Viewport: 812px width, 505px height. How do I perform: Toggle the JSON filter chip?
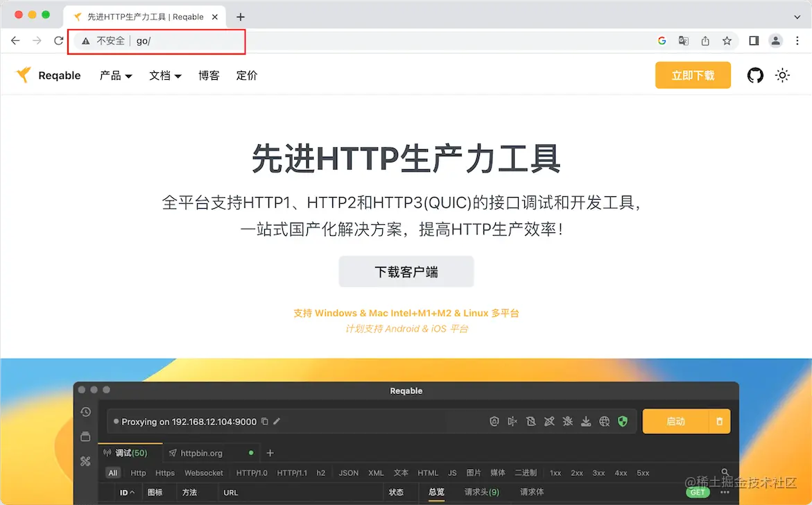point(349,473)
